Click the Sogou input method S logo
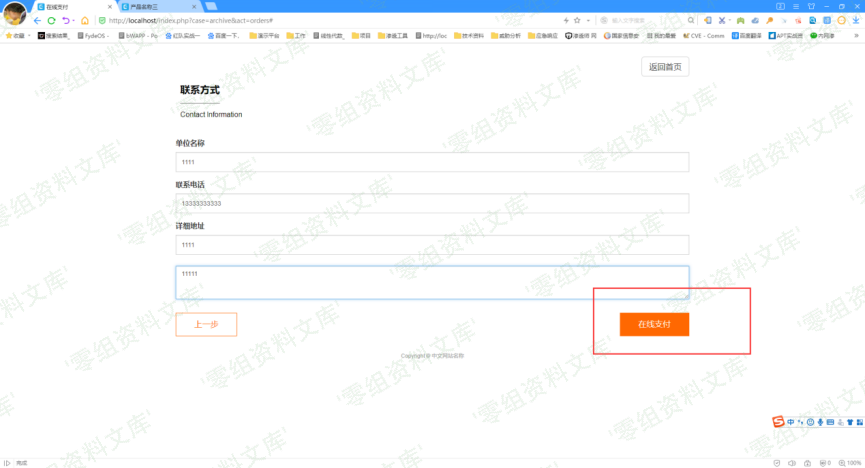Screen dimensions: 865x468 pyautogui.click(x=778, y=422)
